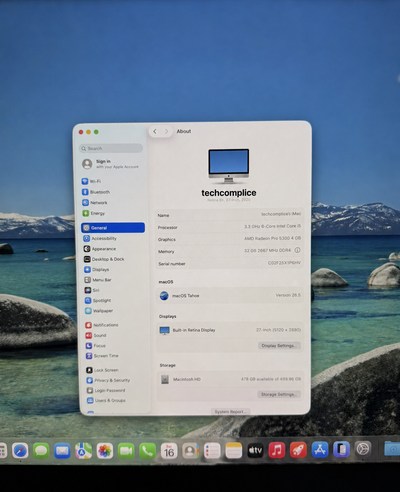
Task: Open System Report at the bottom
Action: [x=231, y=412]
